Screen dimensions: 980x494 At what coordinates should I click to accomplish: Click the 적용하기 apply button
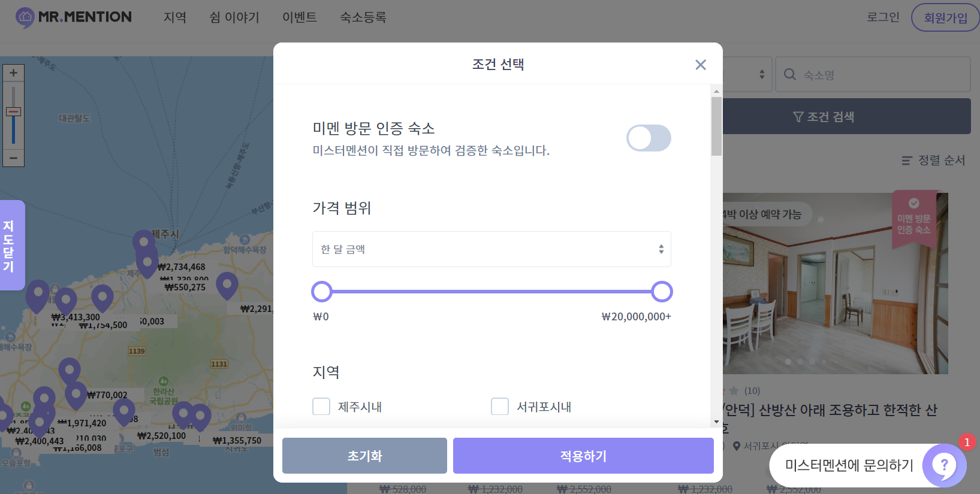[x=583, y=456]
